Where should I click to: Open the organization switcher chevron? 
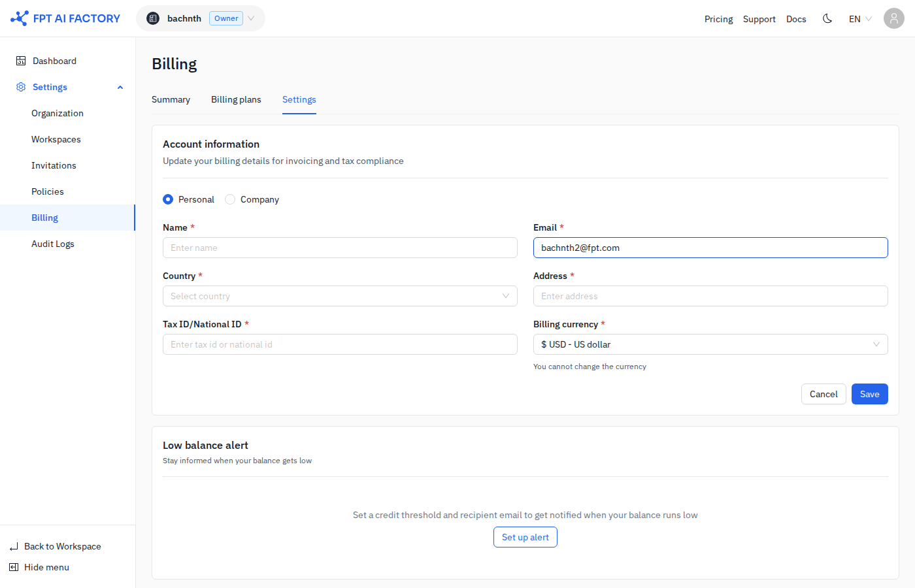[x=251, y=18]
